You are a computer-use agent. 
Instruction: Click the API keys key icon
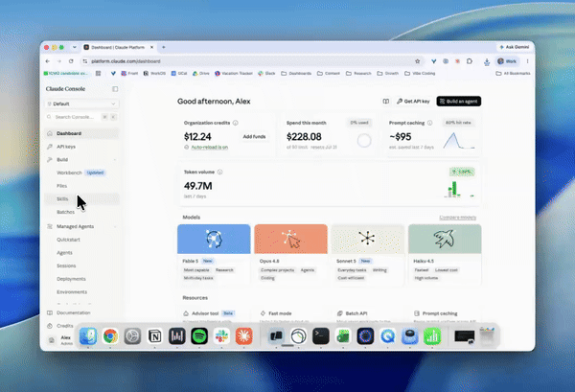tap(50, 147)
